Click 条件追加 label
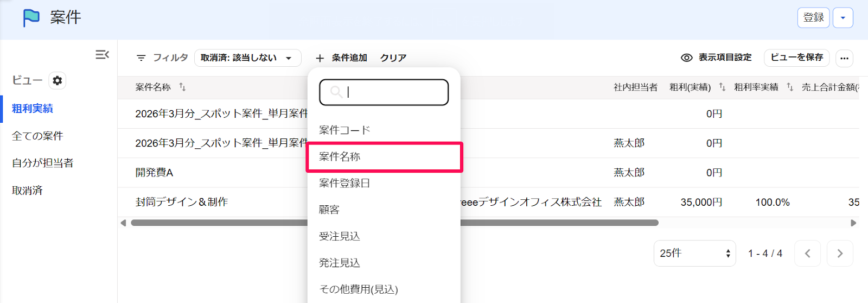Image resolution: width=868 pixels, height=303 pixels. pos(349,58)
